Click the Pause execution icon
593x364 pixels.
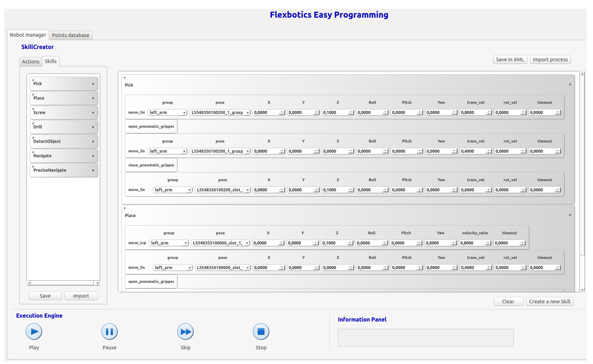tap(109, 331)
